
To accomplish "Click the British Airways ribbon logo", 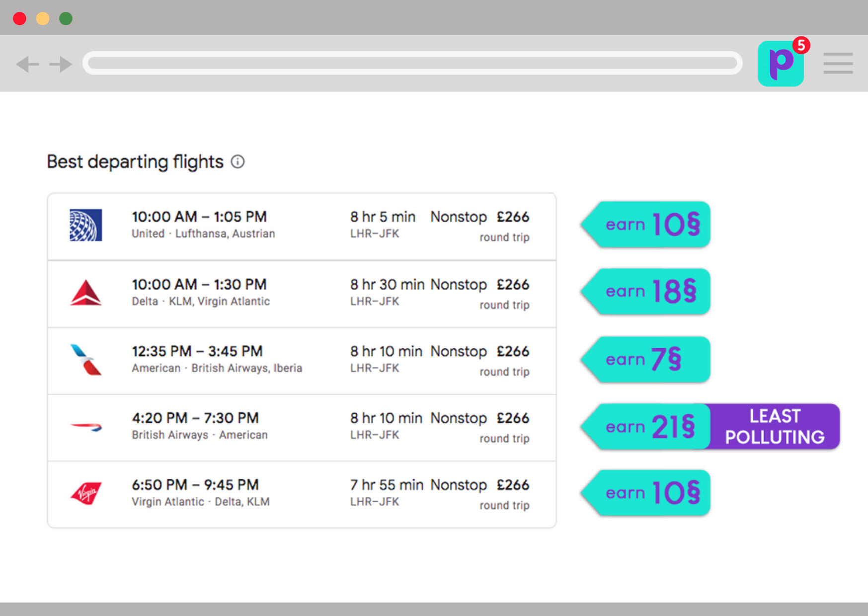I will [x=85, y=426].
